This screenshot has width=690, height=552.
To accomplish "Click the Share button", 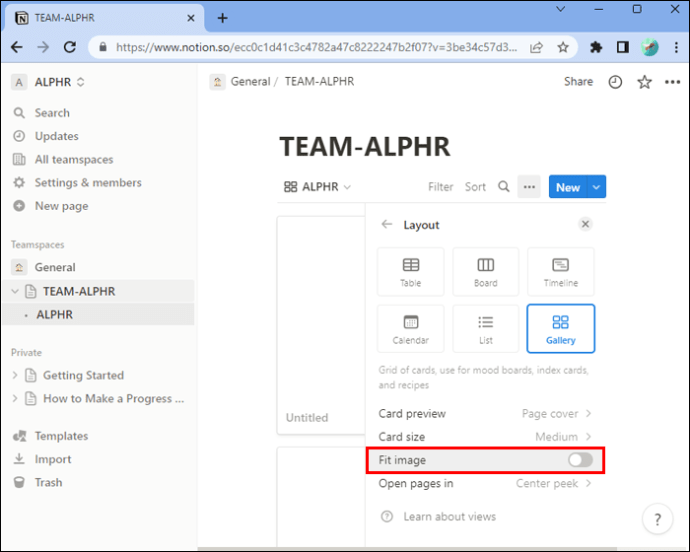I will click(x=578, y=81).
